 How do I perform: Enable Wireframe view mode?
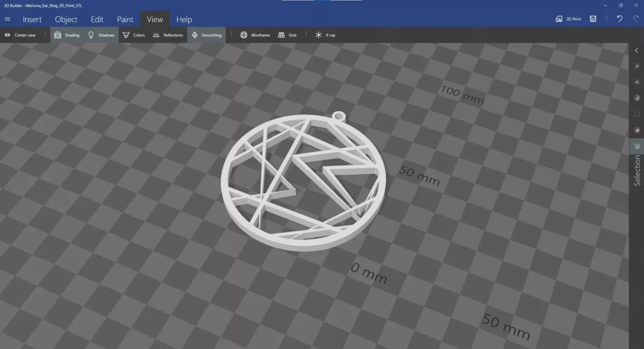(x=255, y=35)
